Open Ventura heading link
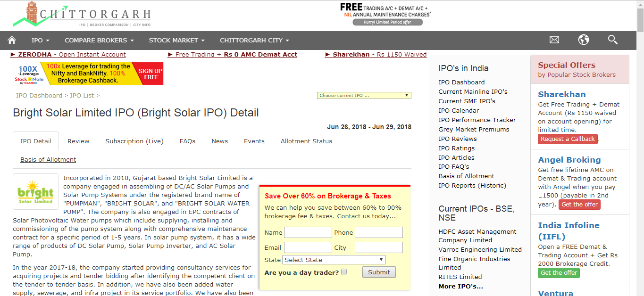The width and height of the screenshot is (644, 296). click(555, 292)
